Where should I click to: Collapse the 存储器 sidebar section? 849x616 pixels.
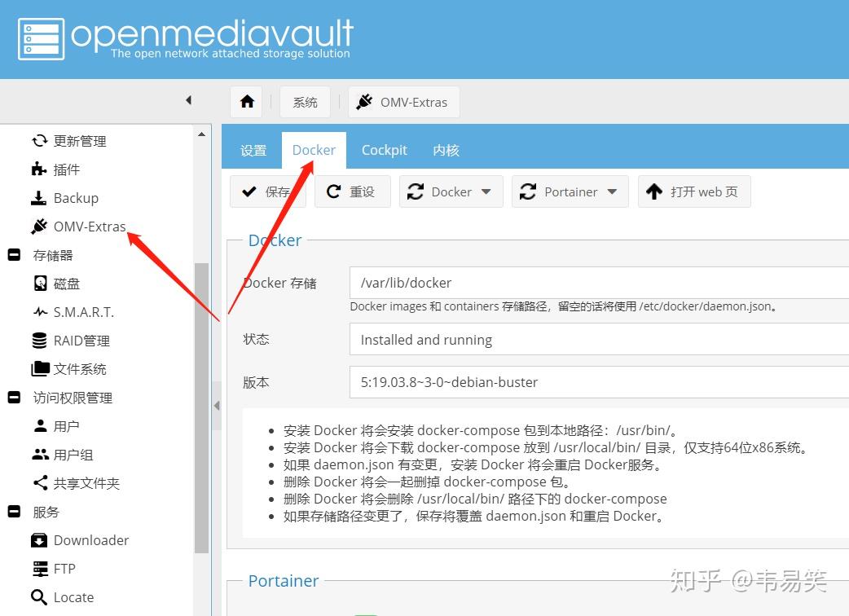tap(13, 254)
